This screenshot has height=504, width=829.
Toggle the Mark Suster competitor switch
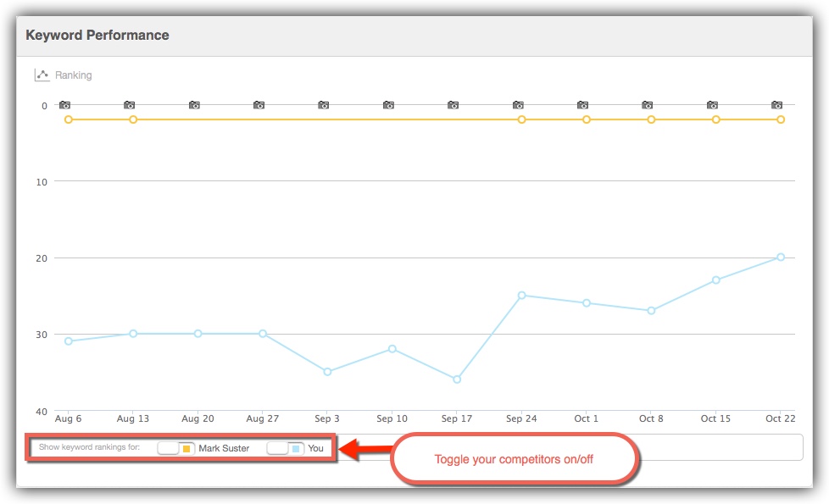click(176, 449)
